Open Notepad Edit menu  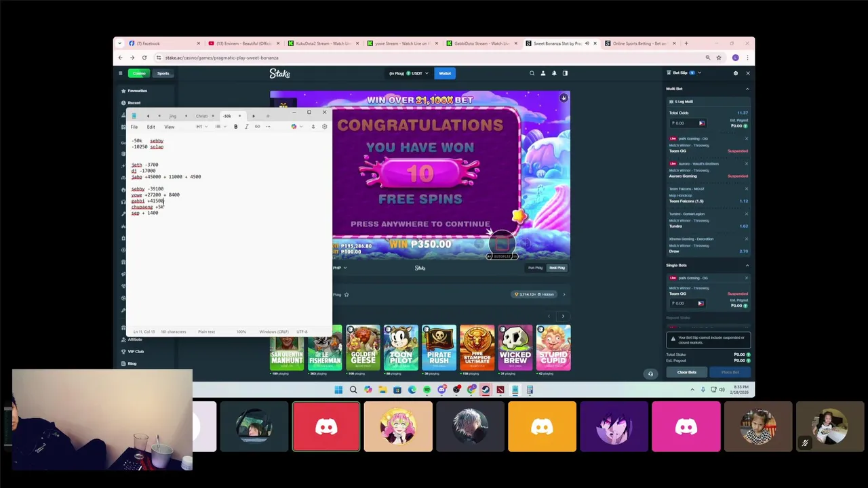click(x=151, y=127)
